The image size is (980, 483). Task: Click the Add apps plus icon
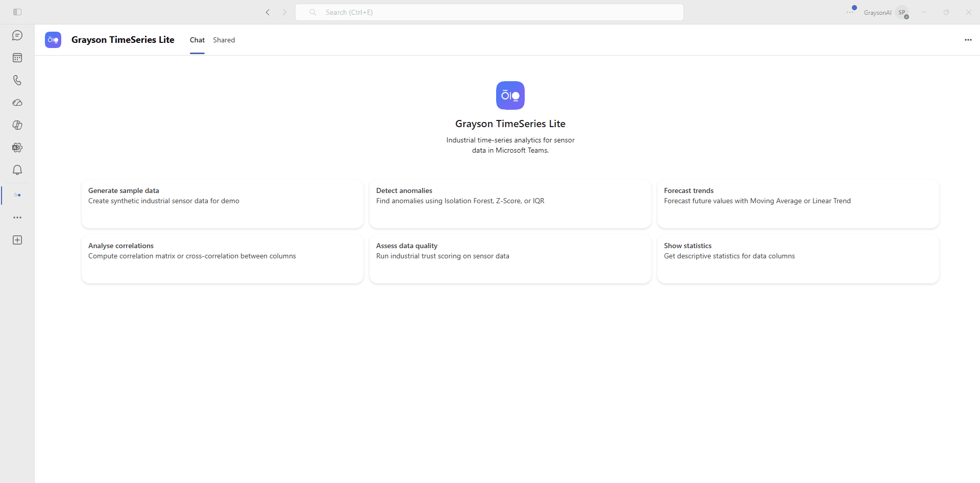tap(17, 240)
